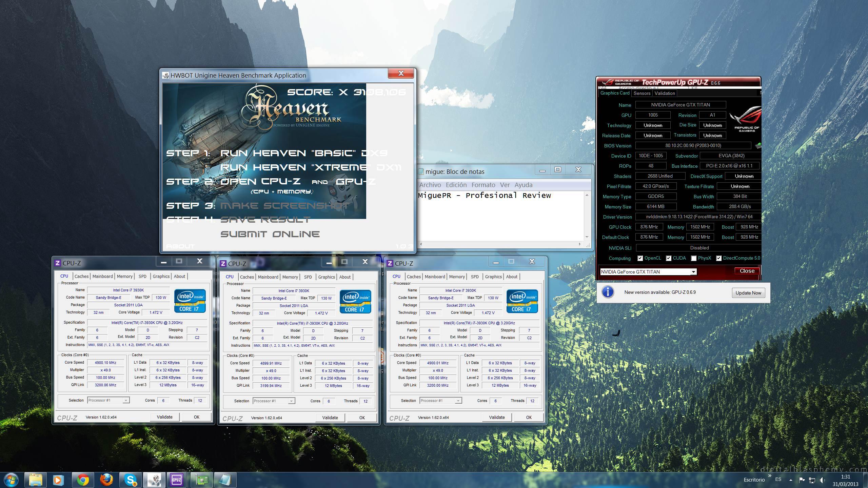Click Update Now for GPU-Z 0.6.9

tap(748, 293)
